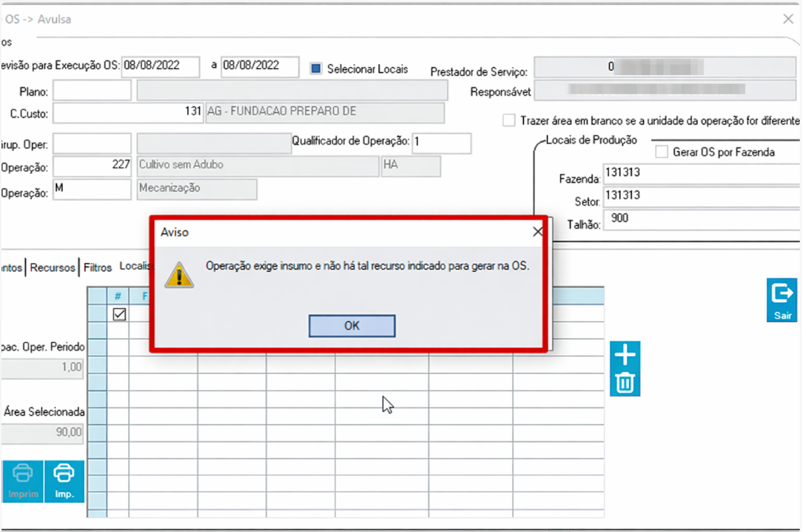Open the Filtros tab
The image size is (802, 532).
(97, 267)
